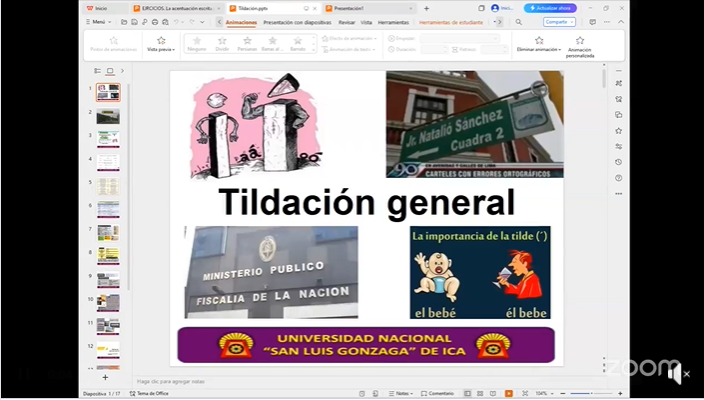Add a new slide with plus icon

pos(105,377)
